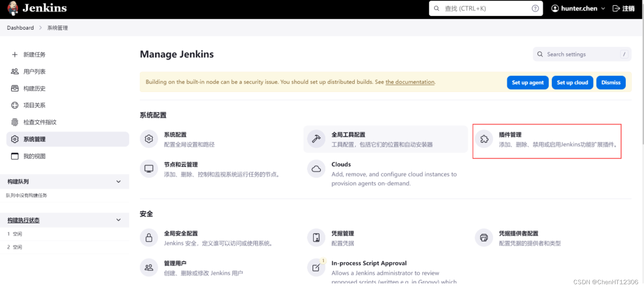Click the hunter.chen username link
Image resolution: width=644 pixels, height=288 pixels.
click(579, 8)
